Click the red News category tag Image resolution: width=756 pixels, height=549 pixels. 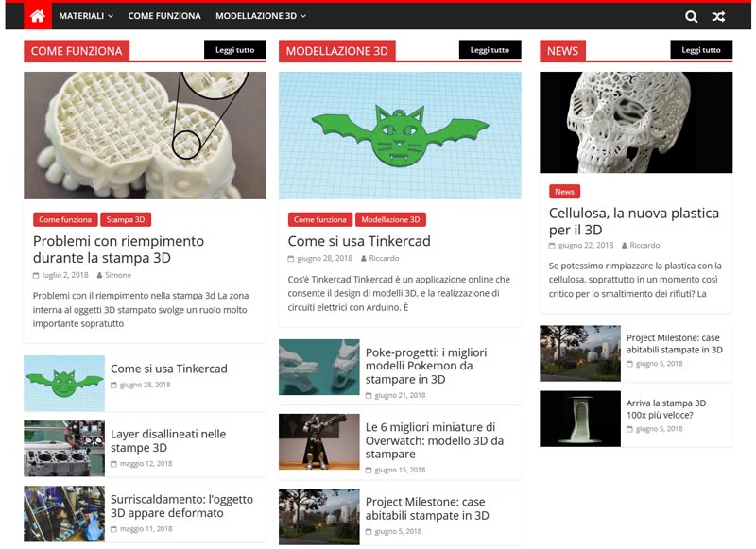click(x=564, y=192)
